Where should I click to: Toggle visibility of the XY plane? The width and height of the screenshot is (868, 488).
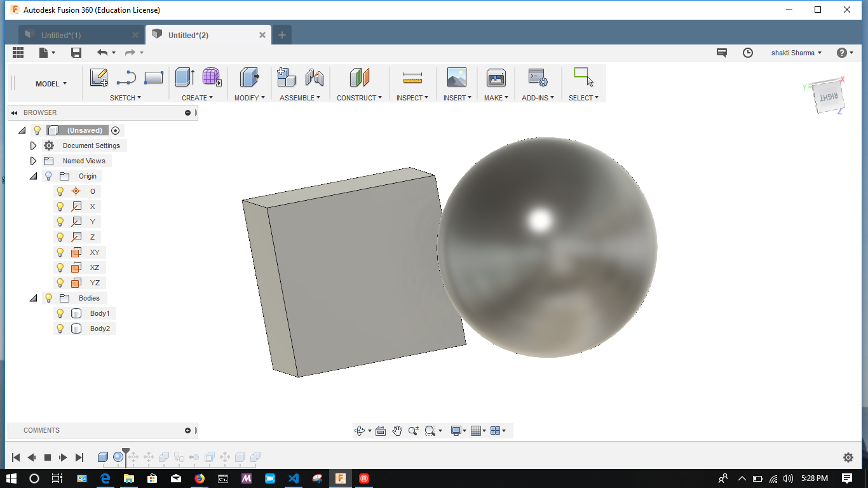[60, 252]
